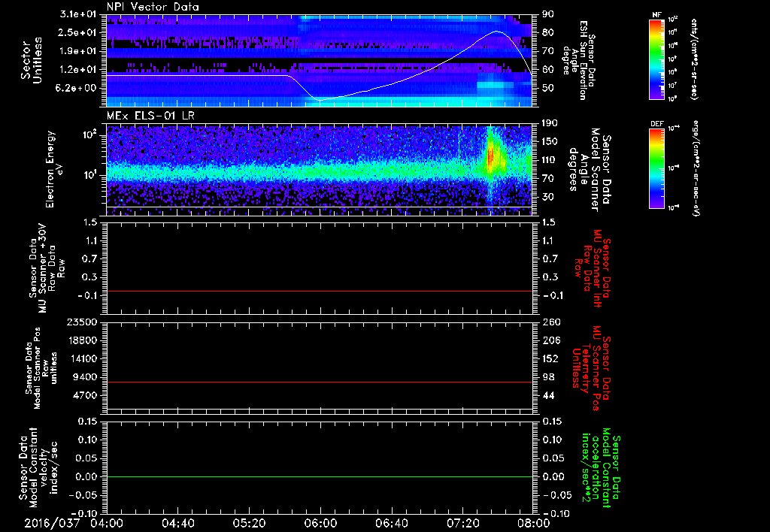Click the "110" scanner angle tick label

tap(550, 160)
